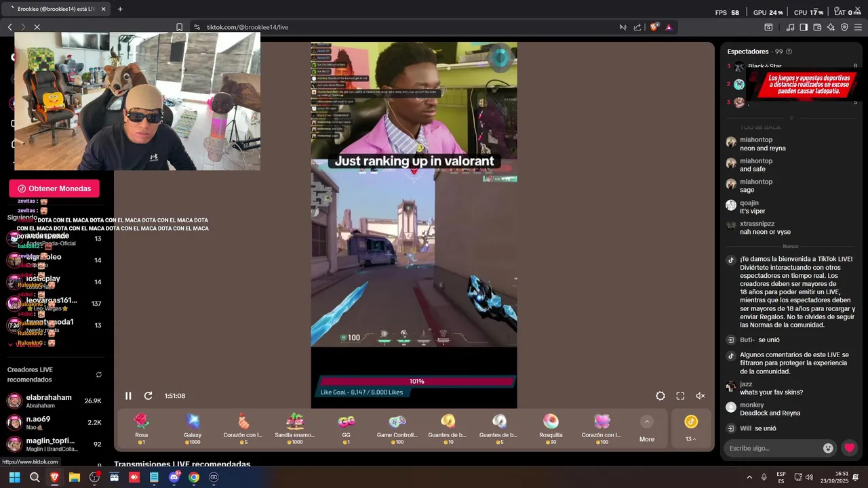Open the Leo AI sparkle icon
The height and width of the screenshot is (488, 868).
(x=831, y=27)
